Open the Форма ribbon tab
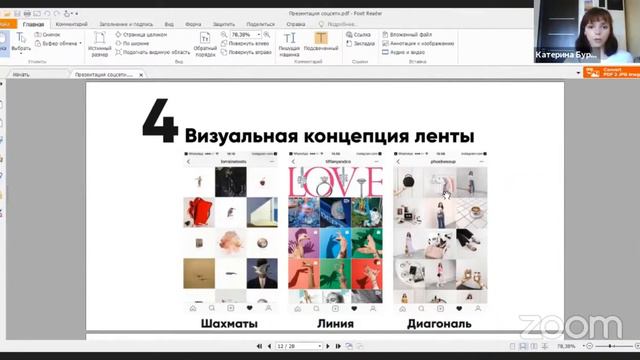 click(x=193, y=24)
